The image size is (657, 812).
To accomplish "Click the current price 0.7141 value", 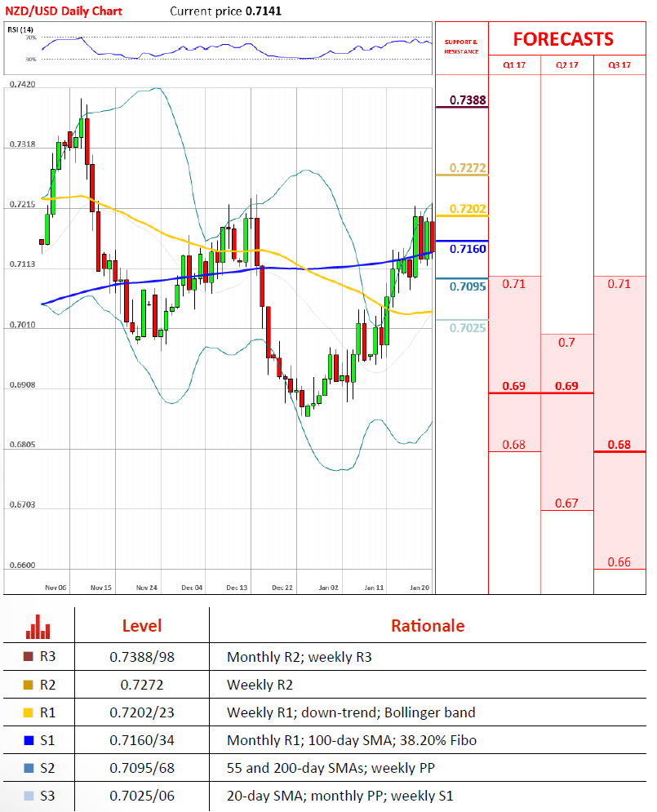I will 264,11.
